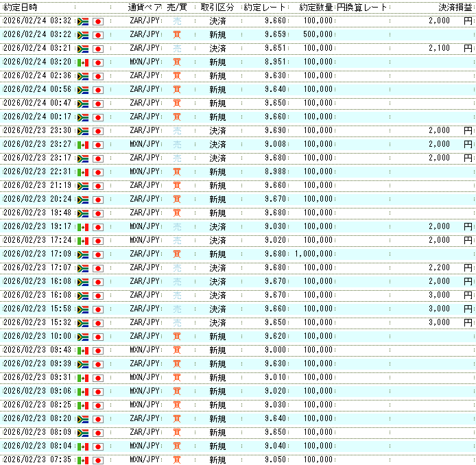This screenshot has width=476, height=465.
Task: Click South Africa flag in 2026/02/23 17:09 row
Action: coord(83,254)
